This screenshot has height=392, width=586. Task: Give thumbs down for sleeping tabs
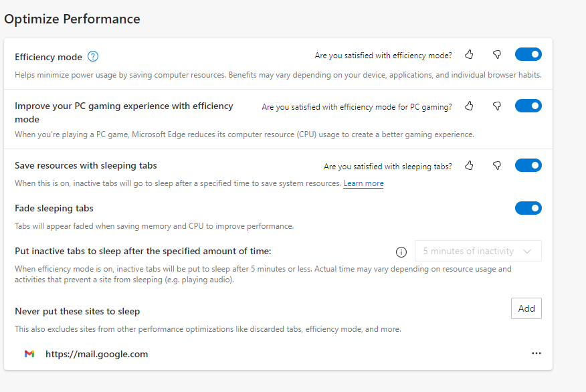(x=496, y=165)
